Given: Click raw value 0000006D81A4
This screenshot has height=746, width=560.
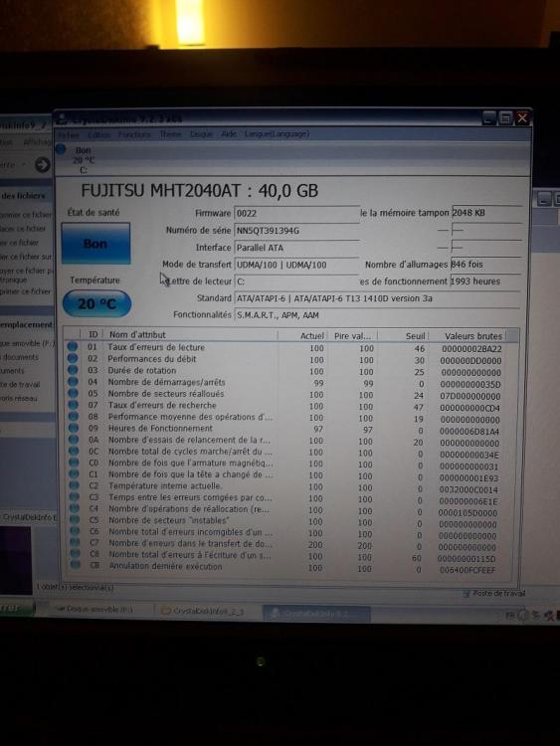Looking at the screenshot, I should pos(469,432).
